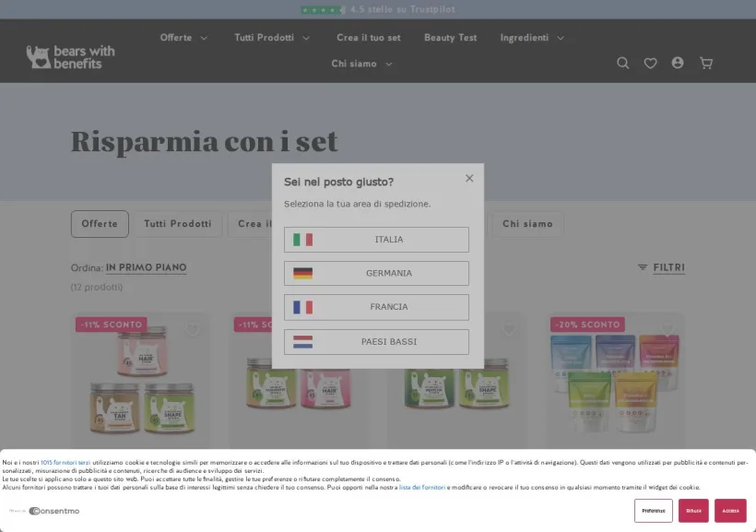Click the bears with benefits logo

pyautogui.click(x=70, y=57)
